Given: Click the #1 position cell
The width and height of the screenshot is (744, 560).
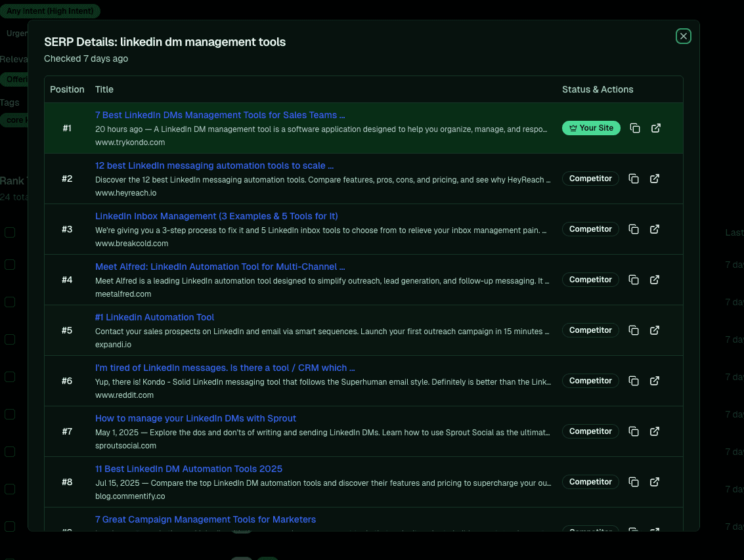Looking at the screenshot, I should (x=67, y=128).
